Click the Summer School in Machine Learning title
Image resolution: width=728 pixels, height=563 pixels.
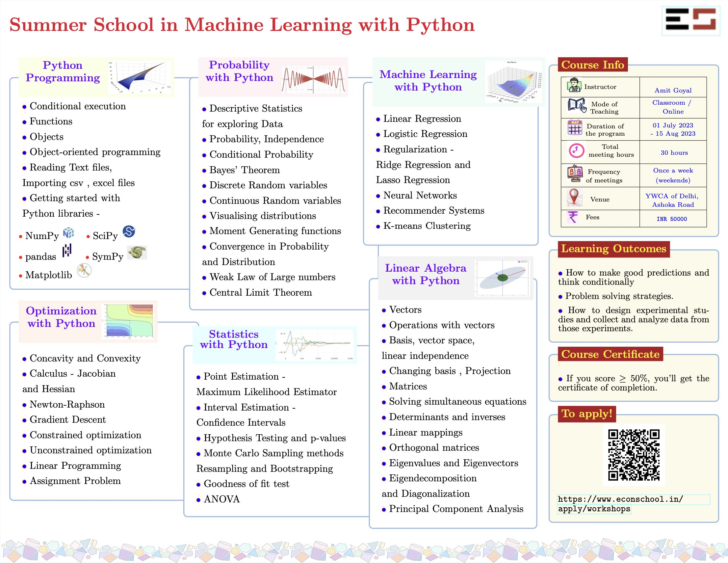[242, 25]
